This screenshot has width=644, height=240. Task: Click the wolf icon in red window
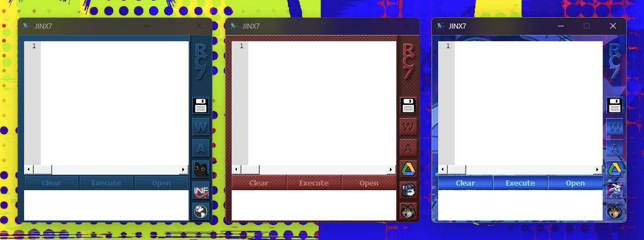tap(408, 211)
